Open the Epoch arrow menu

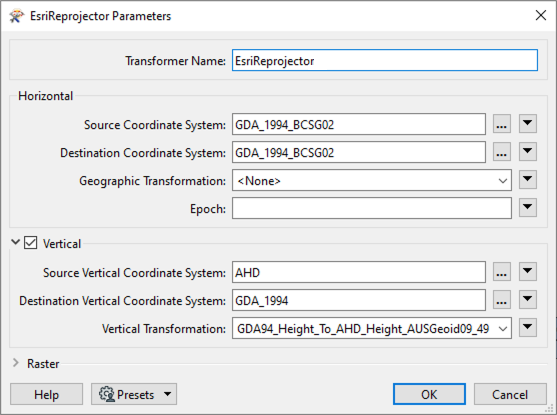528,208
